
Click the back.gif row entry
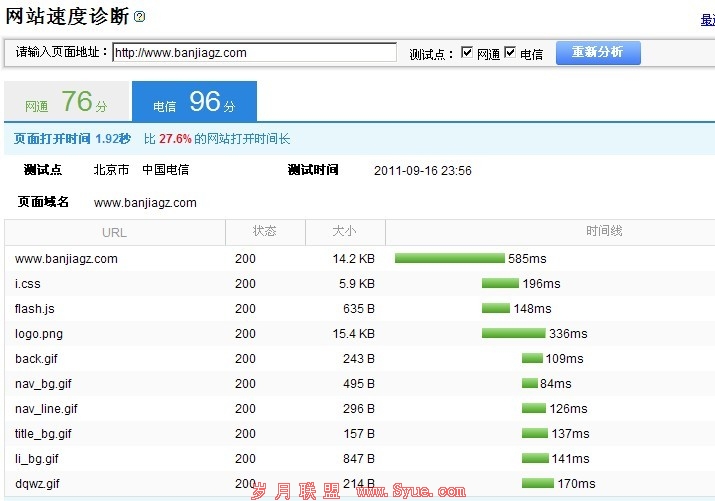(x=37, y=359)
